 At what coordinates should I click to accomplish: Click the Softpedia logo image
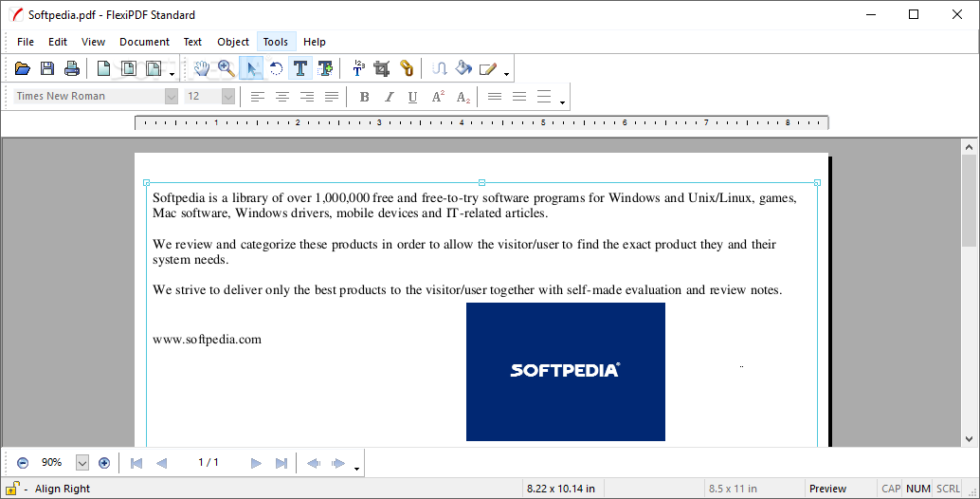[x=566, y=372]
